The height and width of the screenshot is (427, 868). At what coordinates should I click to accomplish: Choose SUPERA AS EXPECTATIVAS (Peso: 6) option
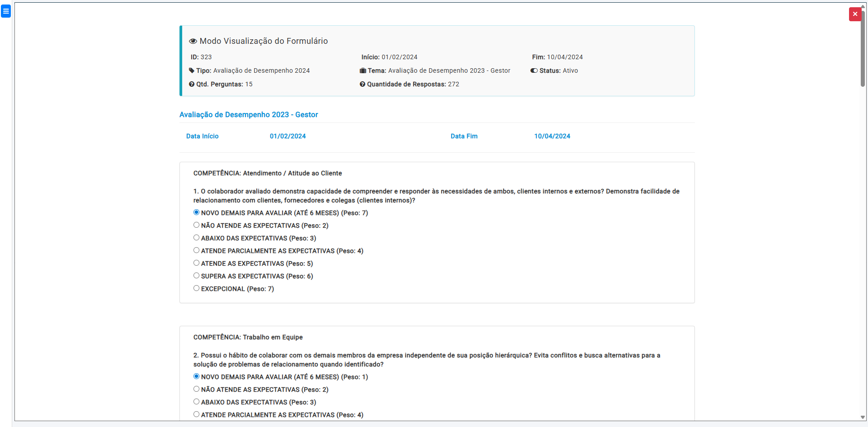point(197,276)
